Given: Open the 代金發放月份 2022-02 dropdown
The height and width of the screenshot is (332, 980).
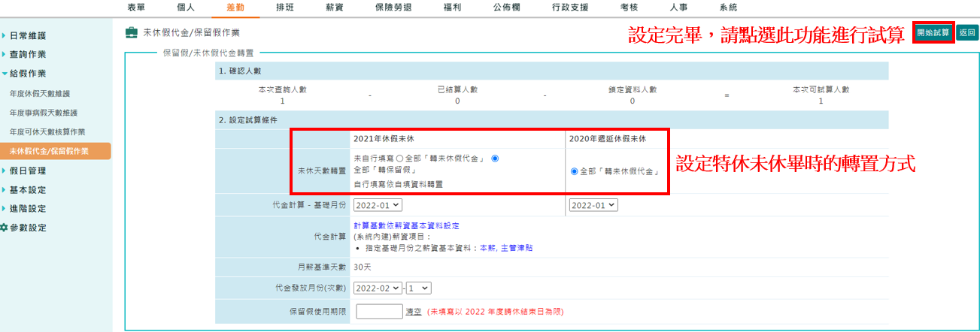Looking at the screenshot, I should [x=378, y=288].
